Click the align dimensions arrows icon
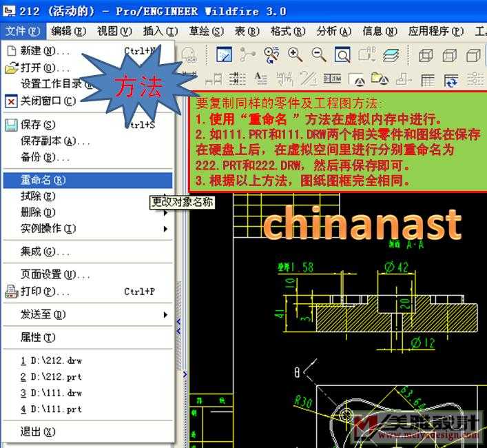Viewport: 487px width, 448px height. pyautogui.click(x=238, y=79)
